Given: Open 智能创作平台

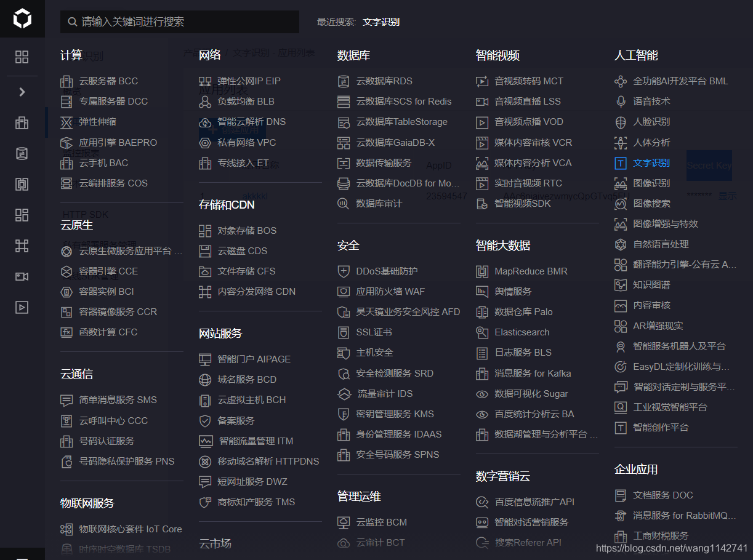Looking at the screenshot, I should click(661, 428).
